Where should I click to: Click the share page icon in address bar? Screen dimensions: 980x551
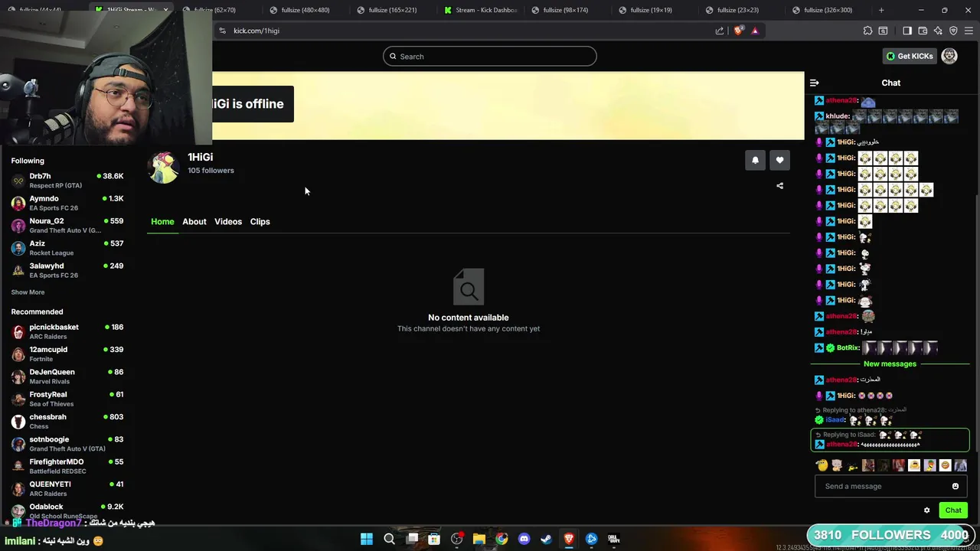tap(720, 31)
